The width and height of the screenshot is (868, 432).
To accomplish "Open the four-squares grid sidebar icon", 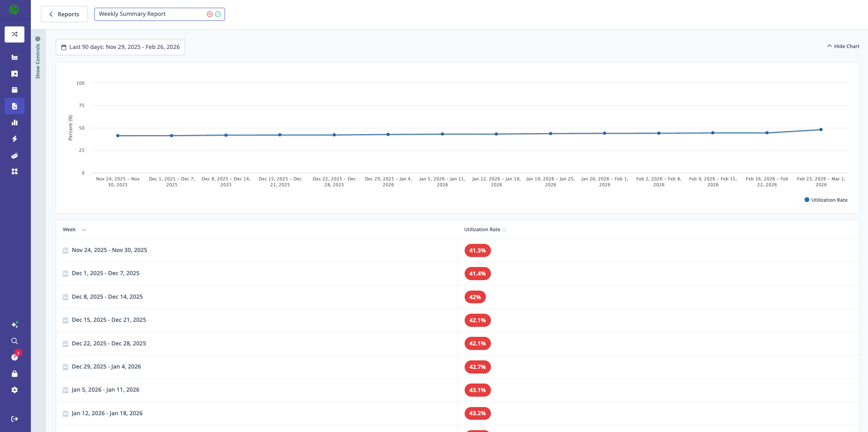I will click(15, 172).
